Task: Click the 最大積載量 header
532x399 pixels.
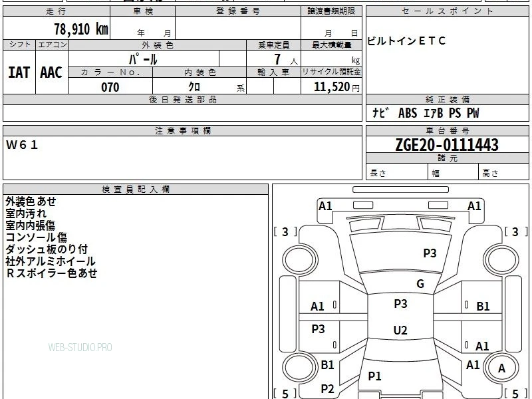Action: pos(331,45)
